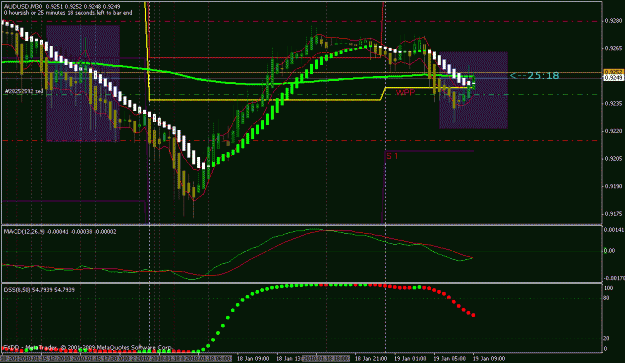Select the sell order label on the chart
The image size is (625, 363).
24,91
